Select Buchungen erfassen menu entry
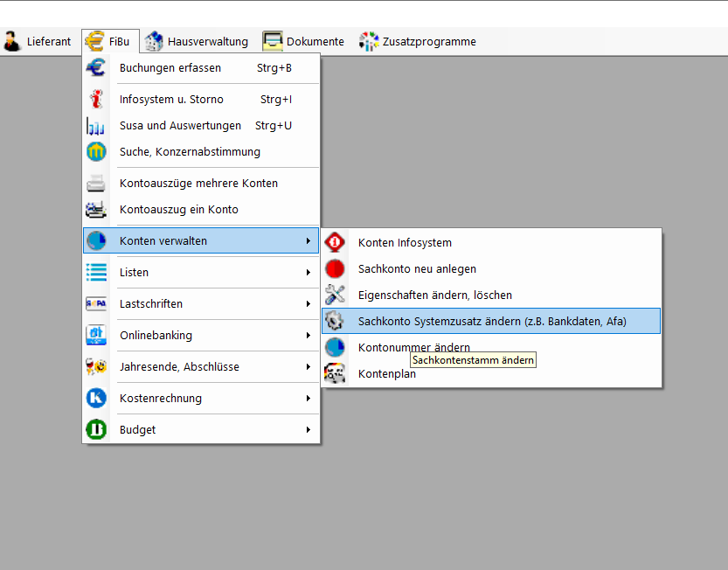This screenshot has height=570, width=728. click(201, 68)
